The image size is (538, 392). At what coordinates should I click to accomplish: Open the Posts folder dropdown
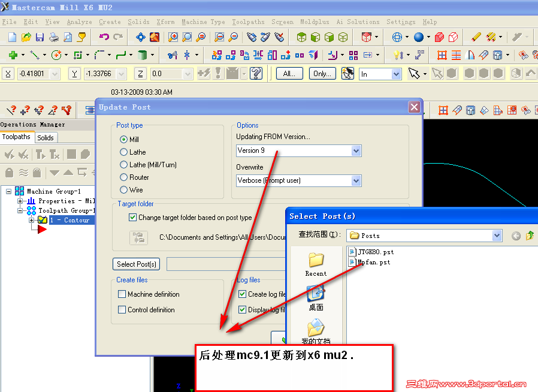[x=497, y=236]
